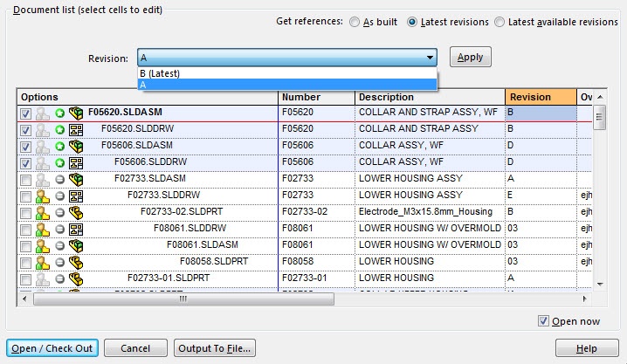Click the Revision combo box arrow
Image resolution: width=627 pixels, height=364 pixels.
click(429, 58)
